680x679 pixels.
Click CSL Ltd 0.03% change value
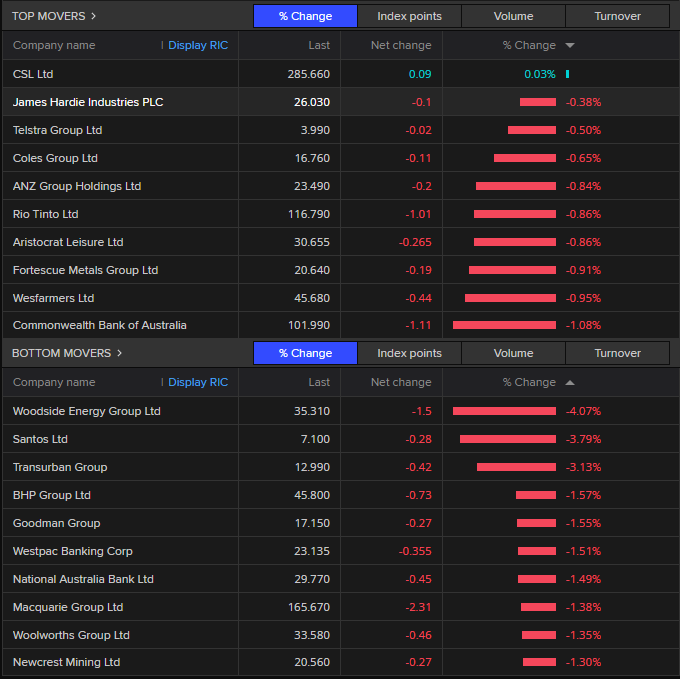539,74
